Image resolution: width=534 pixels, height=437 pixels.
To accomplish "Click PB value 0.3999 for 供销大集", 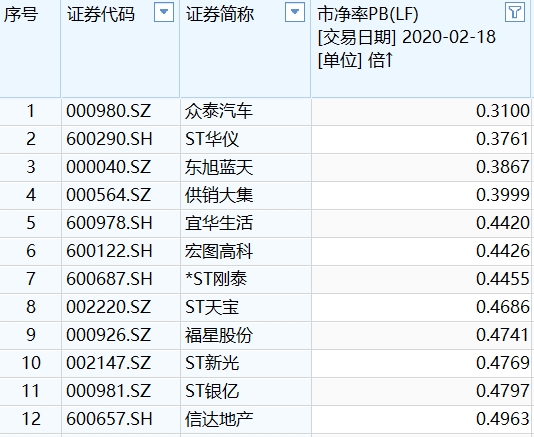I will 503,195.
